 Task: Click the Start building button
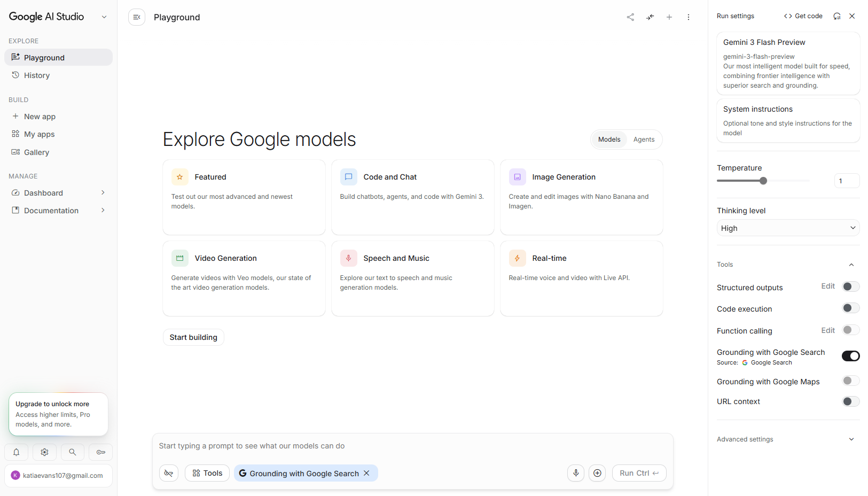193,337
